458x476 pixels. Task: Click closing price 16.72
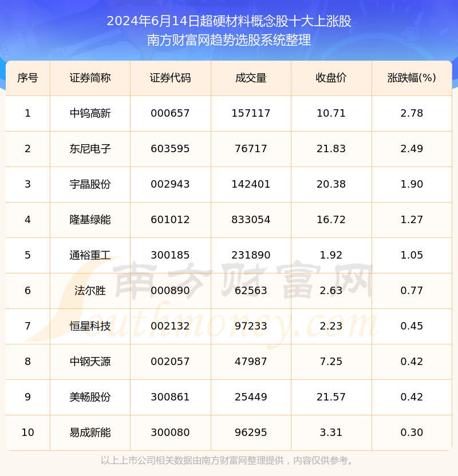point(331,220)
